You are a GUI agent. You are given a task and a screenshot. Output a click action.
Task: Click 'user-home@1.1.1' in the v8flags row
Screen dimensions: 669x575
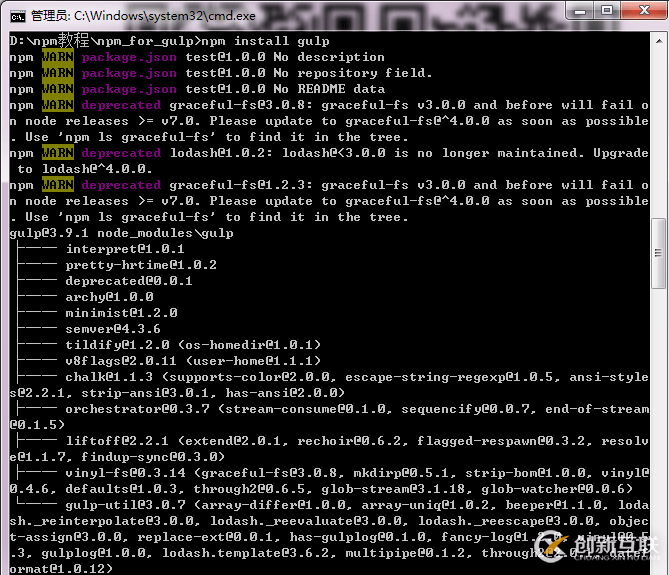[253, 361]
